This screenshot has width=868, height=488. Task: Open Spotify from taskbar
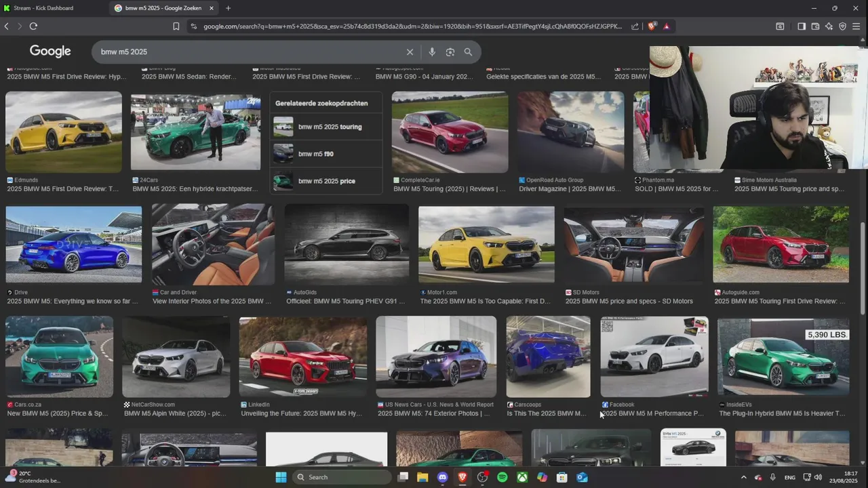tap(502, 477)
